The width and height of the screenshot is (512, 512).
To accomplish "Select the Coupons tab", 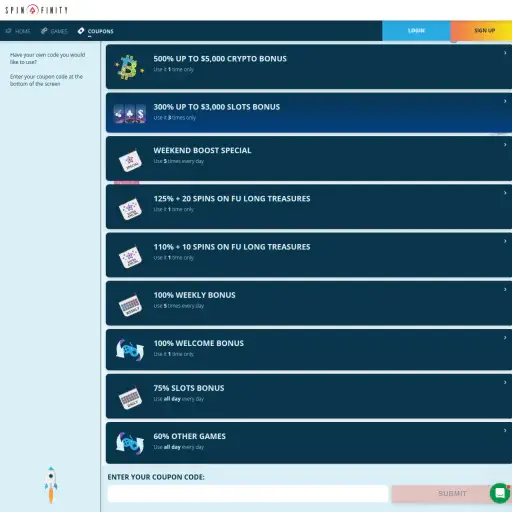I will point(96,31).
